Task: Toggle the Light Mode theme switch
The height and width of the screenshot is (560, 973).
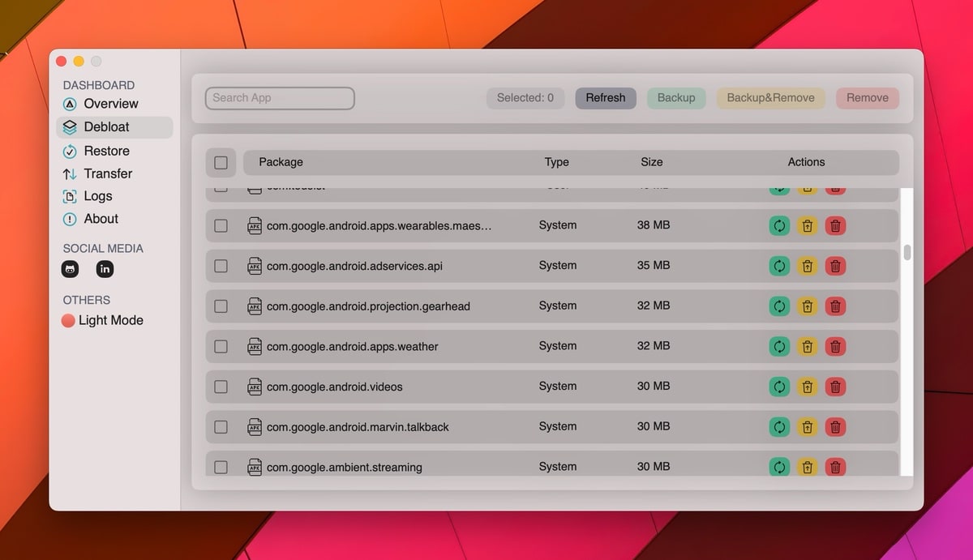Action: 69,321
